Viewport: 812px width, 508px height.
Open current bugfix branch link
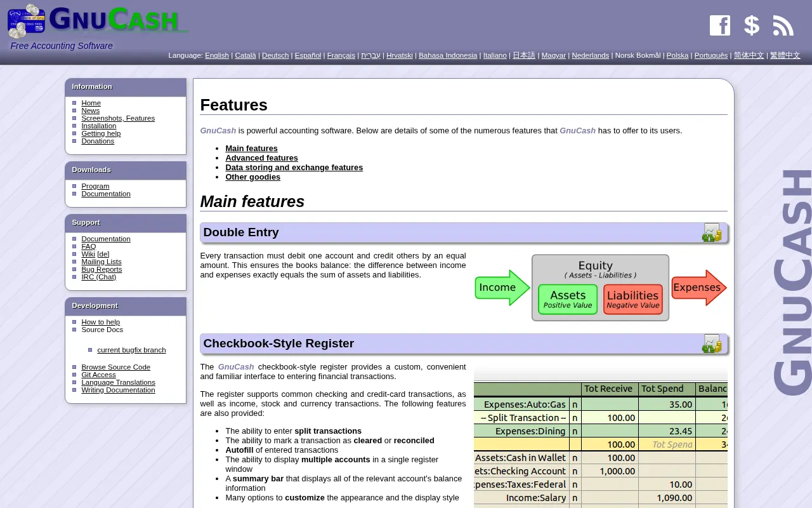point(131,350)
